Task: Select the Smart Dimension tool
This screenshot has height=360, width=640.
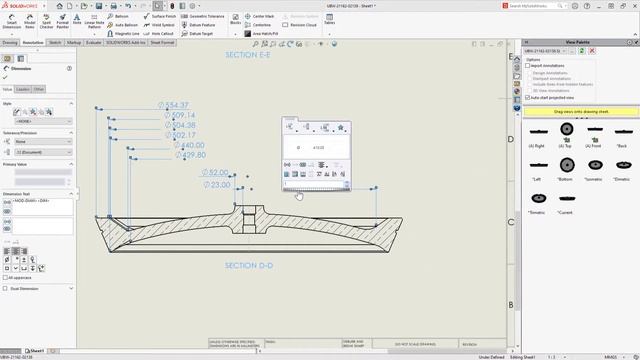Action: point(11,21)
